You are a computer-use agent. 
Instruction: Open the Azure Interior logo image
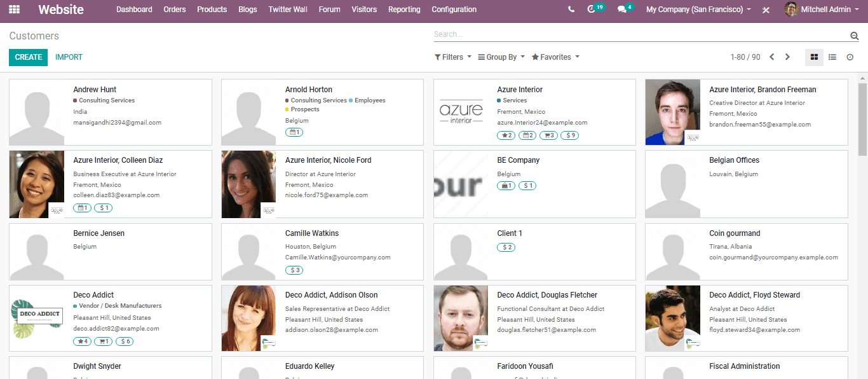461,113
